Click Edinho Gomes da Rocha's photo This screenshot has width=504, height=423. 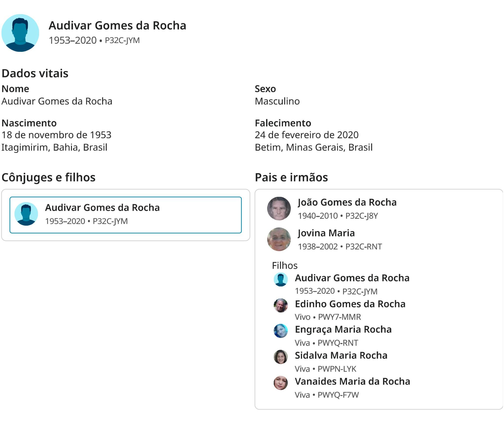point(281,305)
